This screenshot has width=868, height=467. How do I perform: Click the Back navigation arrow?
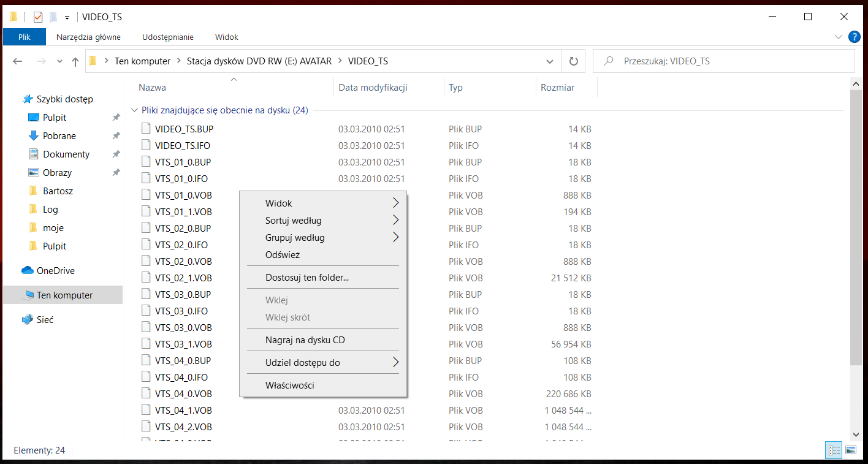(x=18, y=61)
